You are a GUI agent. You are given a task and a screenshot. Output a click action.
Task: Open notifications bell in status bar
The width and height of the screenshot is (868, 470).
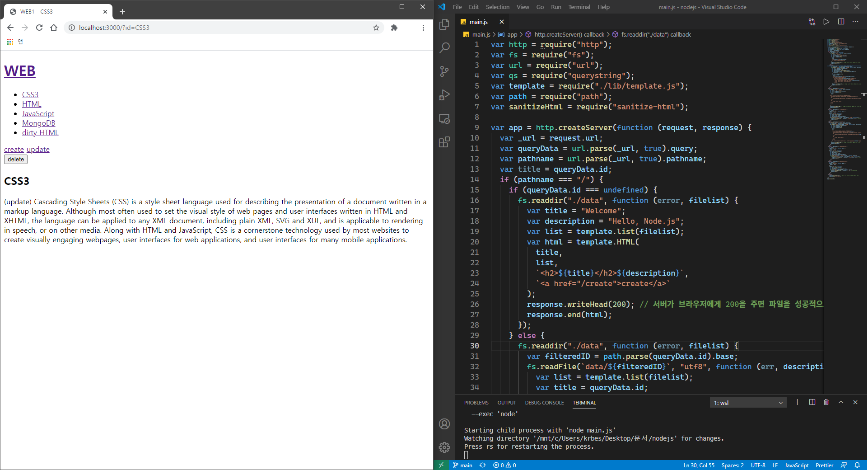(857, 465)
